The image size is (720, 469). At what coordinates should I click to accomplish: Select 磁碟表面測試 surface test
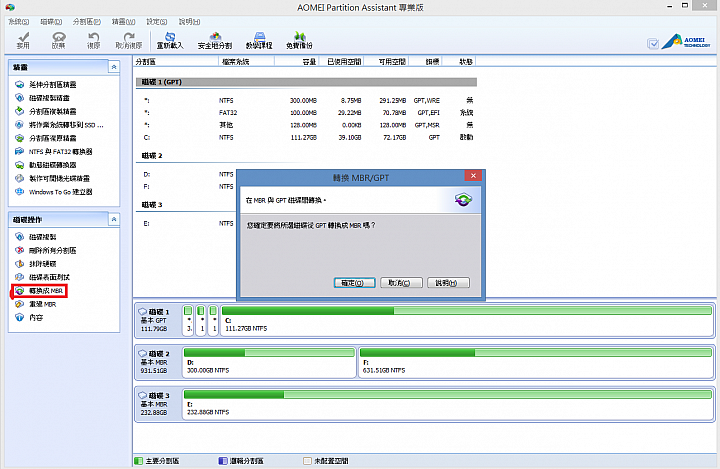coord(43,277)
